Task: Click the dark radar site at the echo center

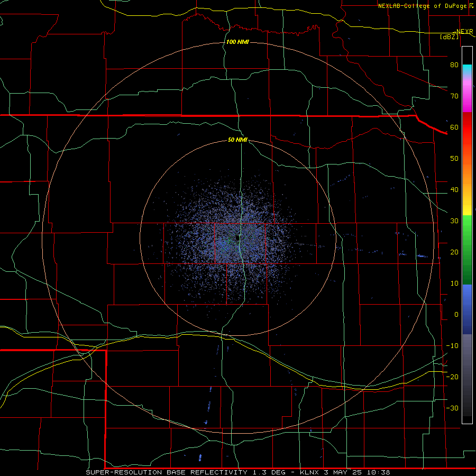Action: pos(237,237)
